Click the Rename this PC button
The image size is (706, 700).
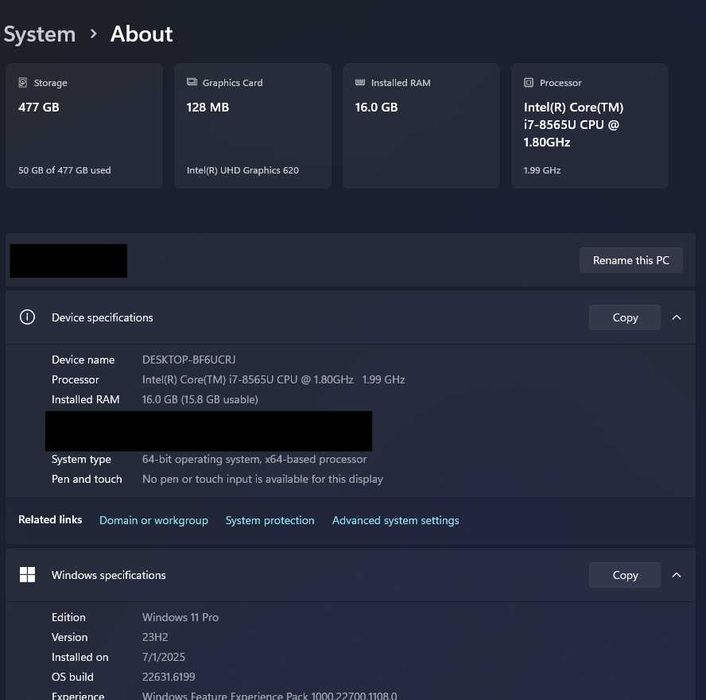[631, 260]
